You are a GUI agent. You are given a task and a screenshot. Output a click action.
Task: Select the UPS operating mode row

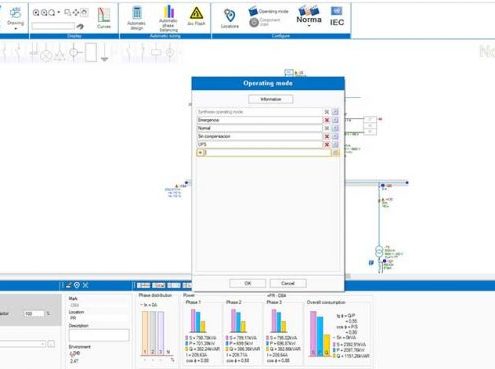259,145
